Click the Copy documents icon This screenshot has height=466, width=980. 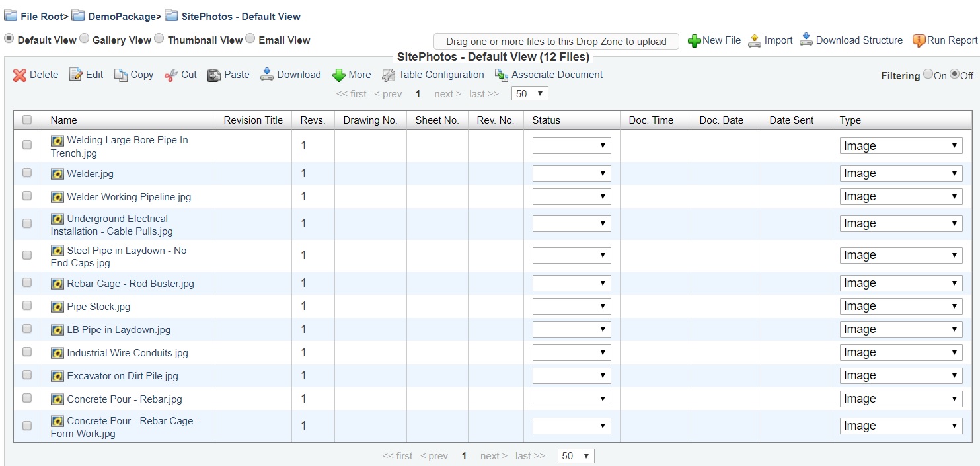120,75
